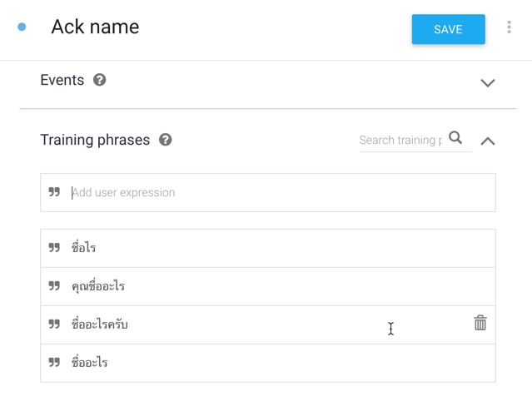The width and height of the screenshot is (532, 411).
Task: Click the Ack name intent title
Action: coord(95,27)
